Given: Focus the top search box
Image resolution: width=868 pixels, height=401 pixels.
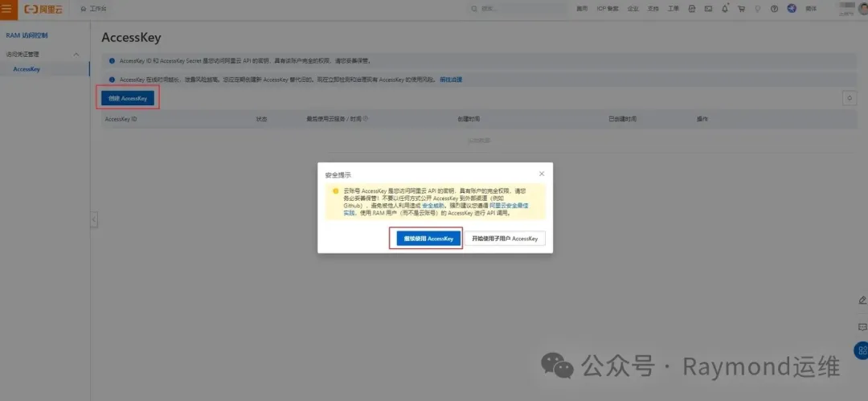Looking at the screenshot, I should [516, 9].
